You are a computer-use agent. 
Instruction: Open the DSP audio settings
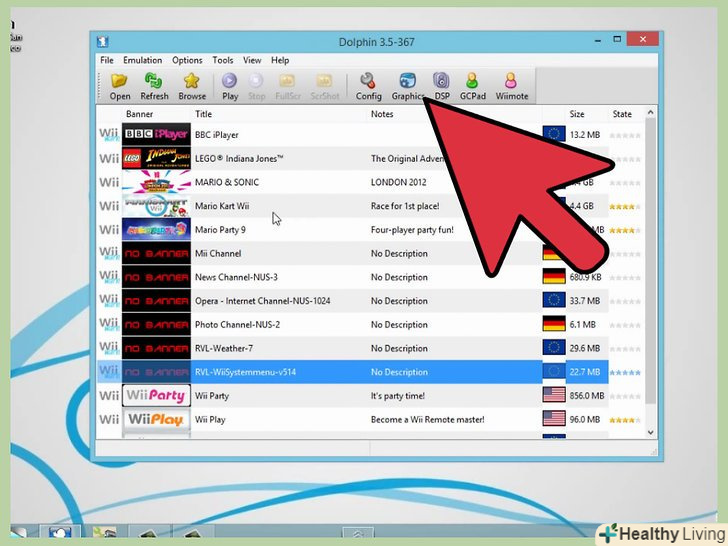[x=441, y=86]
